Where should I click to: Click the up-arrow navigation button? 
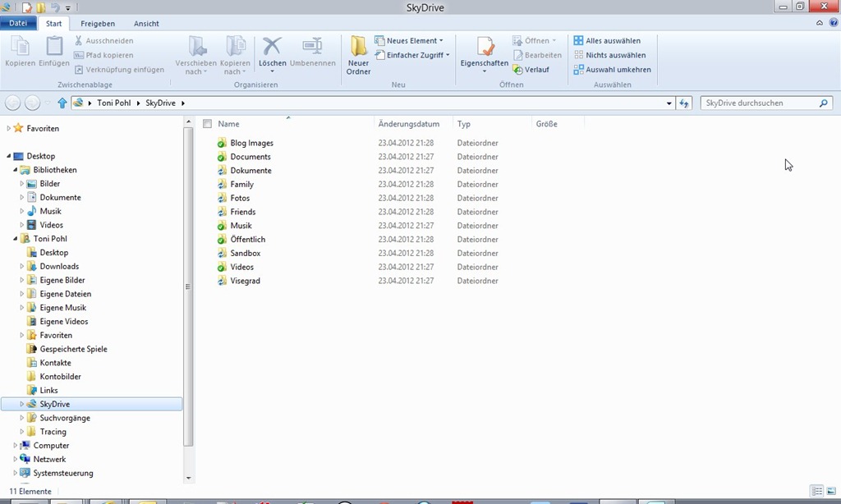62,103
